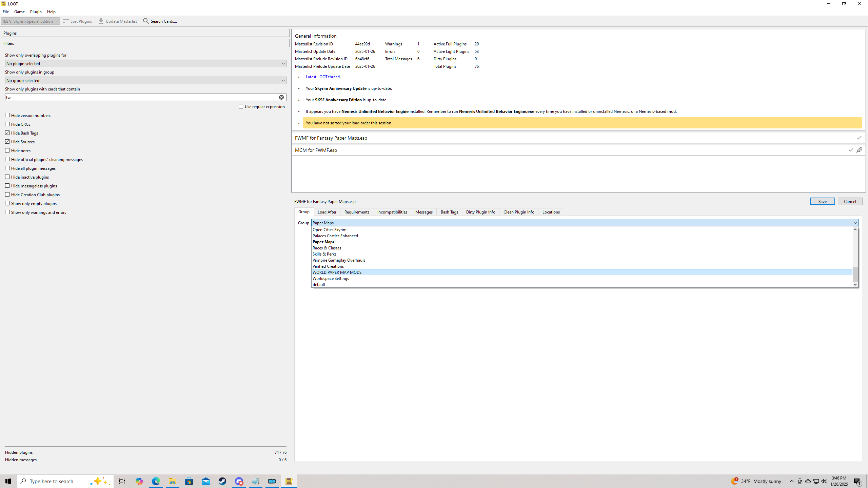The width and height of the screenshot is (868, 488).
Task: Click the light plugin feather icon on MCM for FWMF
Action: click(859, 150)
